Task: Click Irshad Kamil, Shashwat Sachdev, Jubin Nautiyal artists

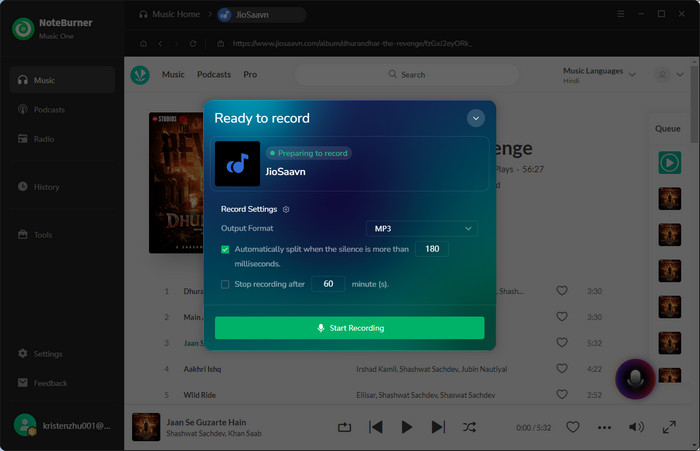Action: tap(431, 369)
